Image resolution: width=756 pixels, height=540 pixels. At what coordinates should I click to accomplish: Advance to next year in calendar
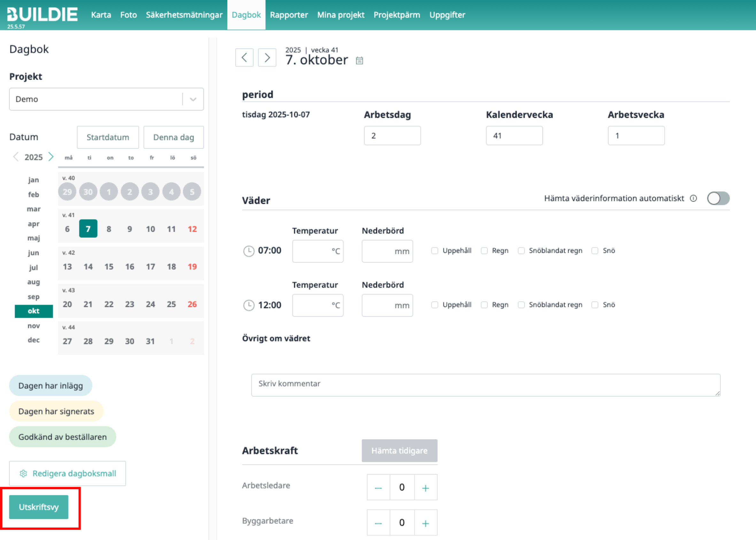click(51, 157)
